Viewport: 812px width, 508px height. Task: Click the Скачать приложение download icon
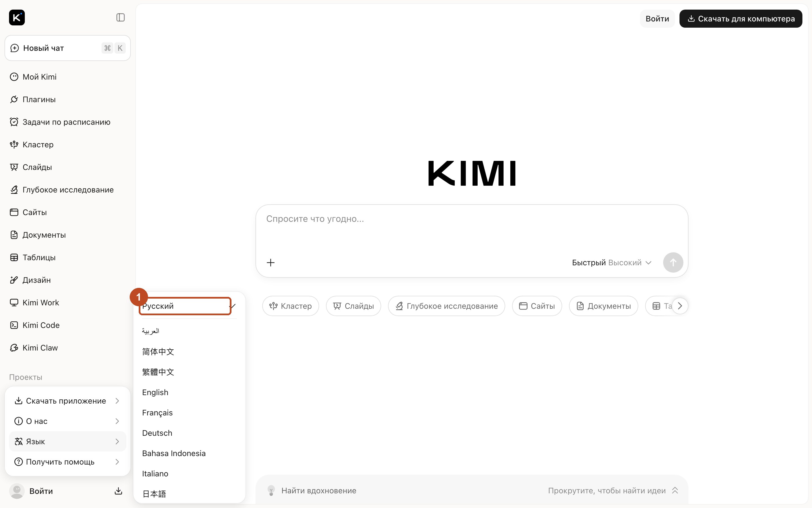pos(19,401)
